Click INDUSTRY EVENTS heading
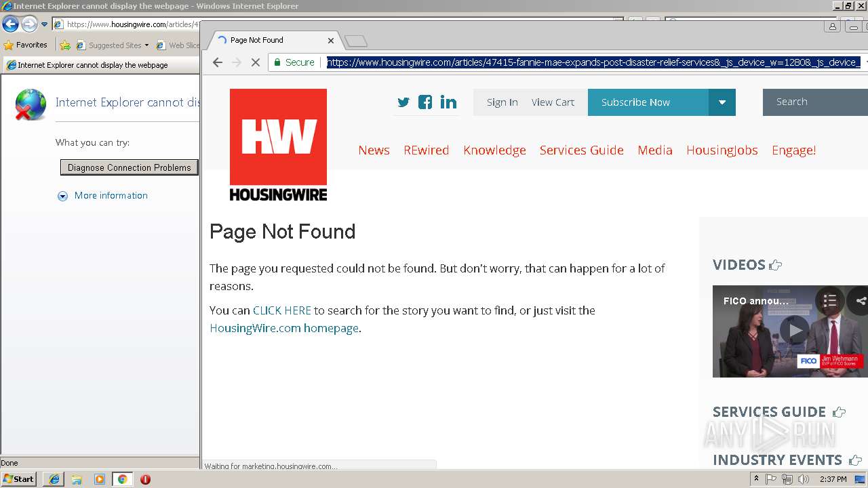 tap(777, 460)
